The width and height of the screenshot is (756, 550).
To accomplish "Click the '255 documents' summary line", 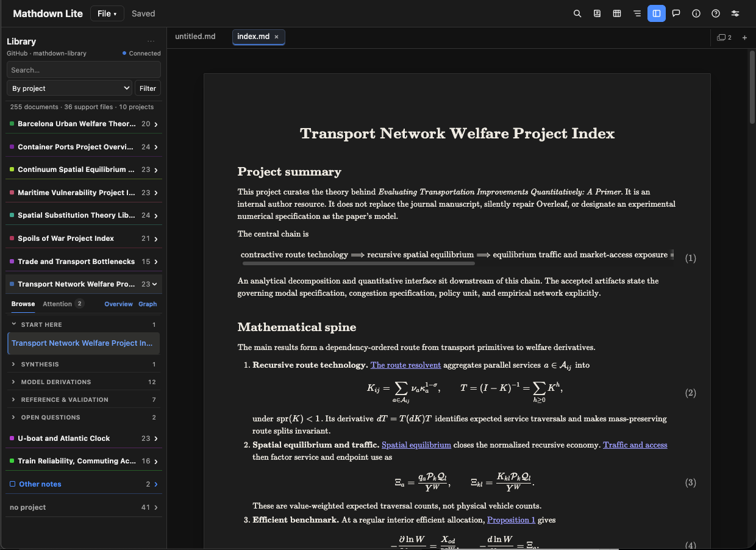I will pos(82,107).
